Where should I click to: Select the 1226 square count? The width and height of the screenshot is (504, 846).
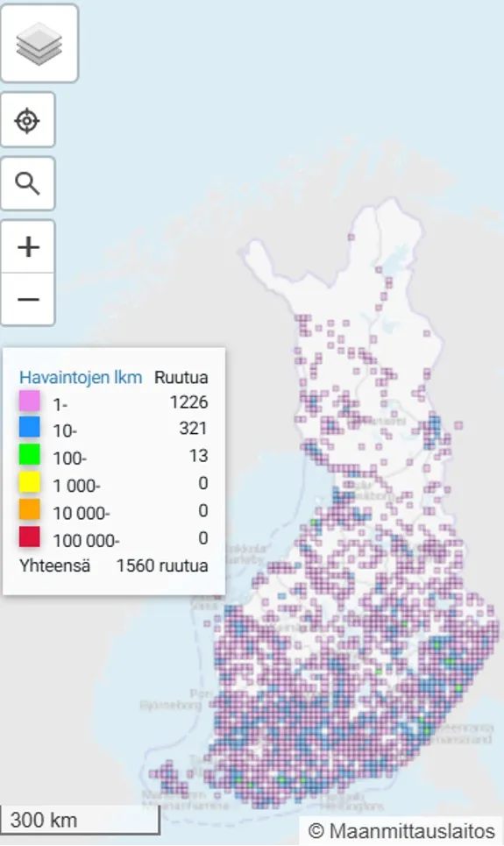click(x=188, y=402)
